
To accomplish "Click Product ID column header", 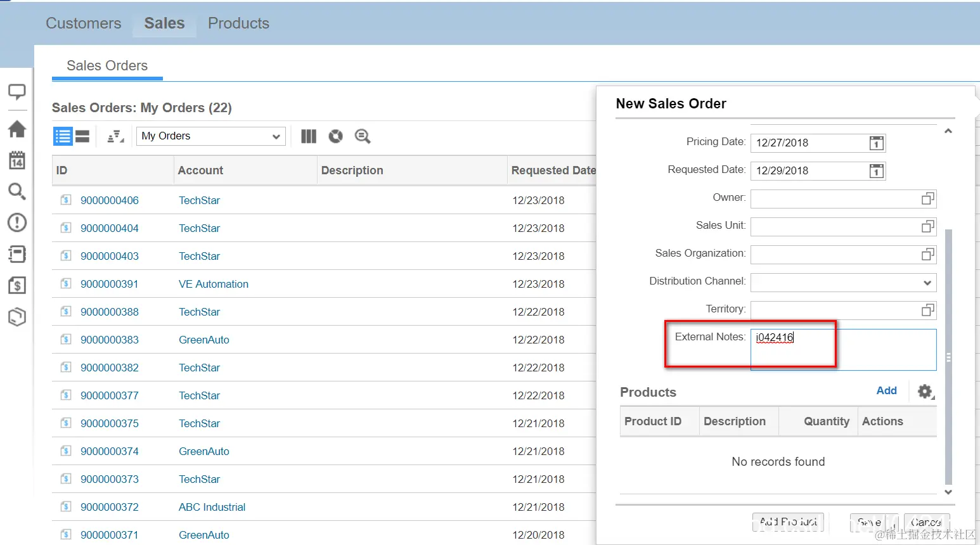I will pyautogui.click(x=659, y=422).
